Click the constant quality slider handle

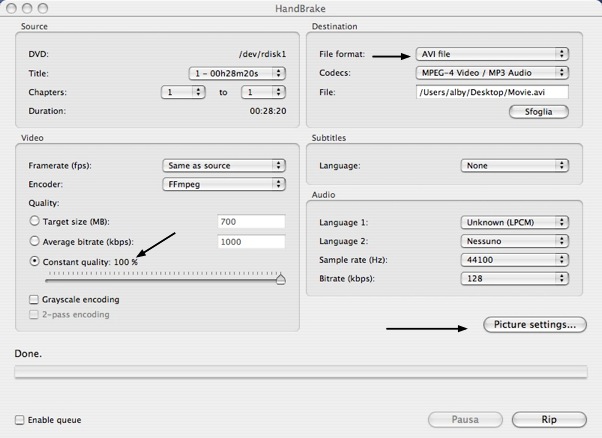tap(281, 279)
